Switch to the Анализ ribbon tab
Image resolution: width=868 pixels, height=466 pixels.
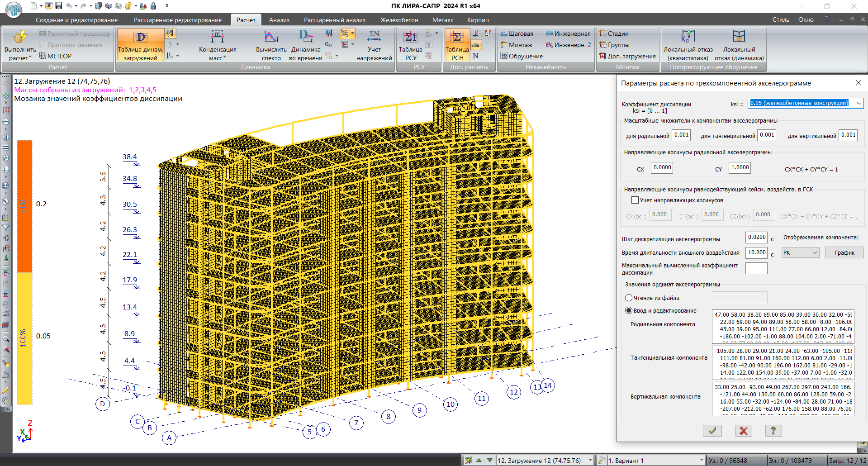point(279,20)
